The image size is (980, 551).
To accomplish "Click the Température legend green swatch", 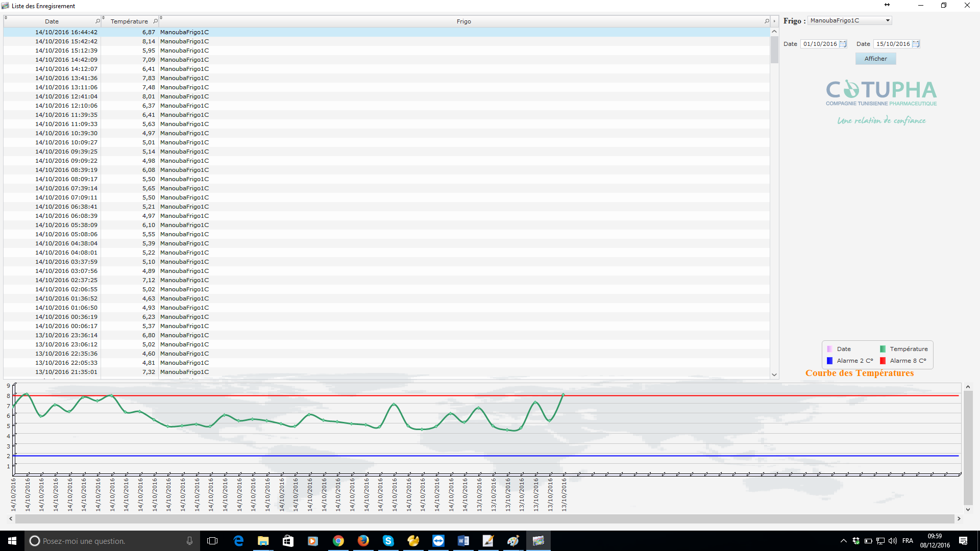I will tap(883, 349).
